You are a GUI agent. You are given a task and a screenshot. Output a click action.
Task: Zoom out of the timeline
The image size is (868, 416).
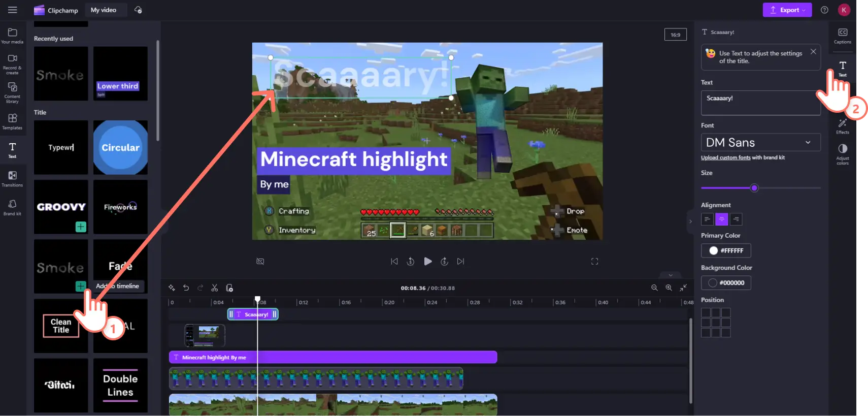point(654,288)
